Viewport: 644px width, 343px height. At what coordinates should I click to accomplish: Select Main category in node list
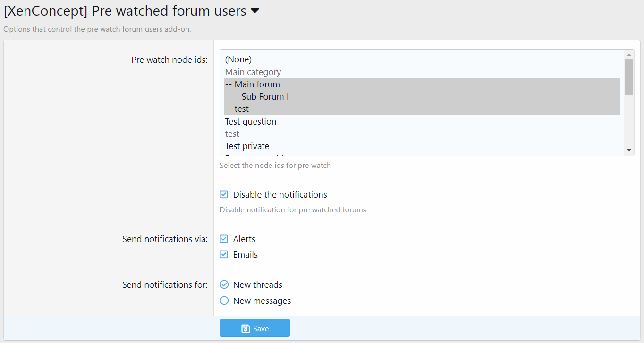(422, 72)
